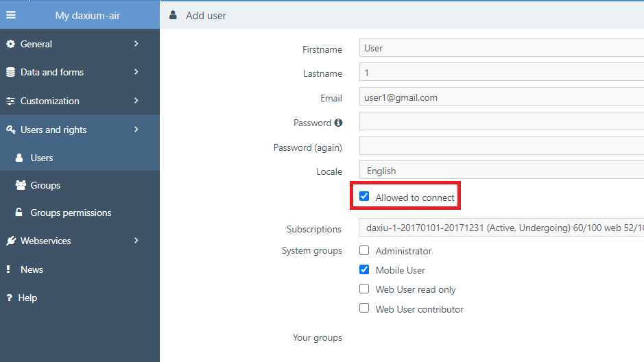The image size is (644, 362).
Task: Go to the Groups submenu entry
Action: point(80,185)
